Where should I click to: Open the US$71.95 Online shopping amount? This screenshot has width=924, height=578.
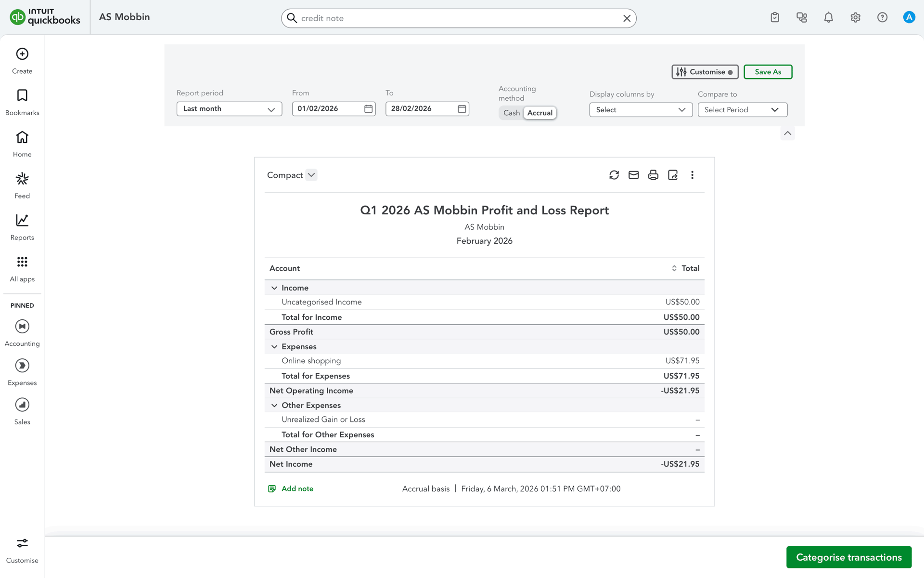click(682, 361)
